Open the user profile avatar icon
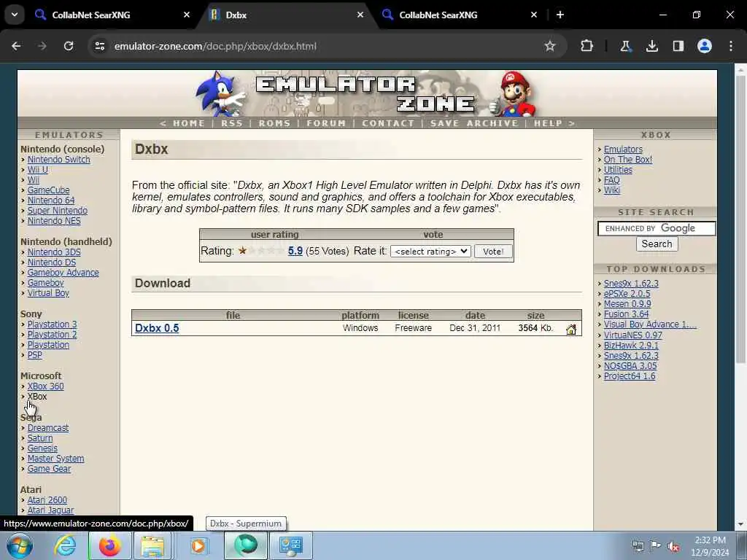Image resolution: width=747 pixels, height=560 pixels. 705,46
